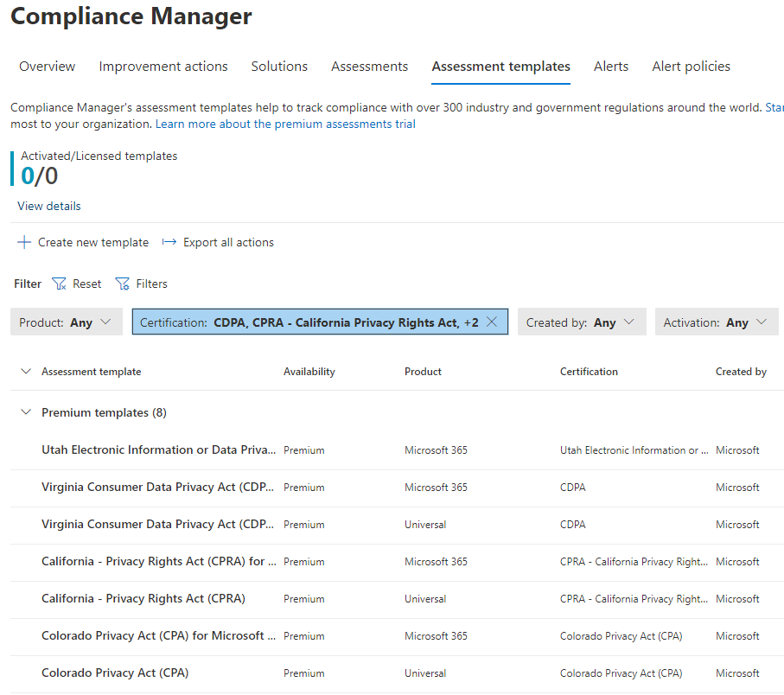The image size is (784, 695).
Task: Click the View details link
Action: coord(49,206)
